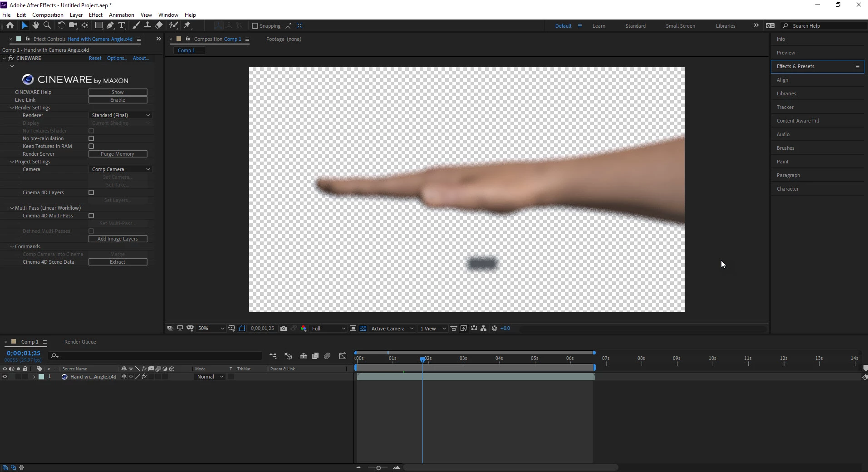Collapse the Multi-Pass (Linear Workflow) section
The image size is (868, 472).
[x=12, y=208]
